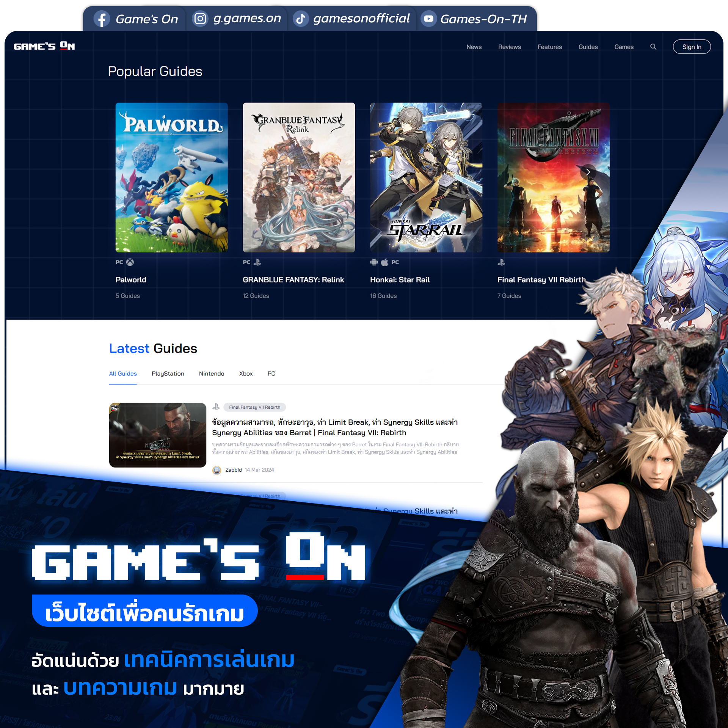This screenshot has width=728, height=728.
Task: Open the search magnifier icon
Action: click(x=653, y=47)
